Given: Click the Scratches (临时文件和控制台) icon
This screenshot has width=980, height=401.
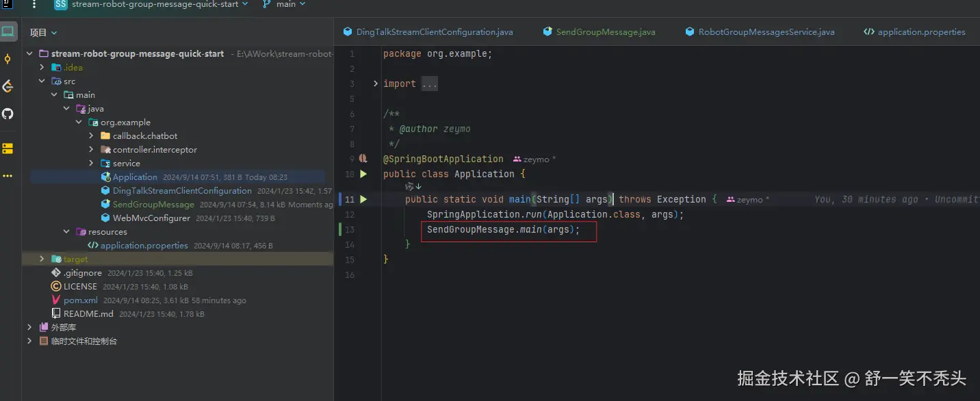Looking at the screenshot, I should tap(44, 341).
